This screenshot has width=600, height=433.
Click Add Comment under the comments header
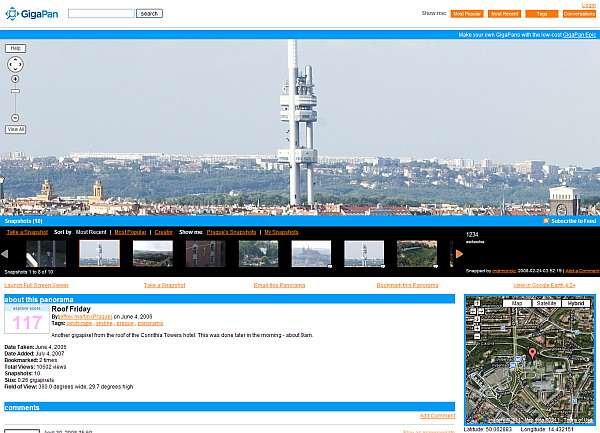437,416
